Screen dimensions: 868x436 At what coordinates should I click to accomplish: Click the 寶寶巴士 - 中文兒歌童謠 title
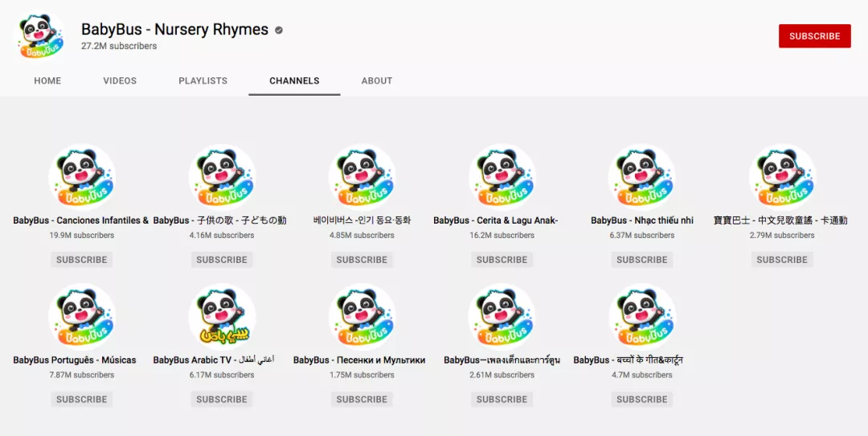(x=780, y=220)
